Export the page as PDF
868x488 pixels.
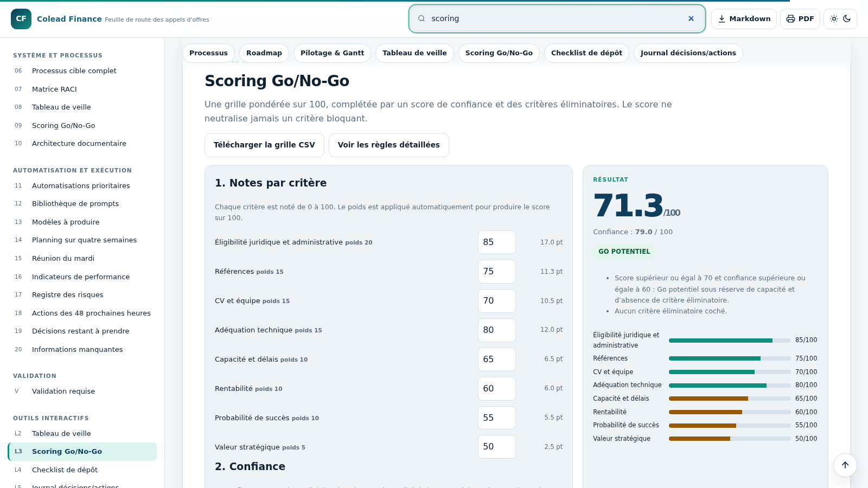[800, 19]
